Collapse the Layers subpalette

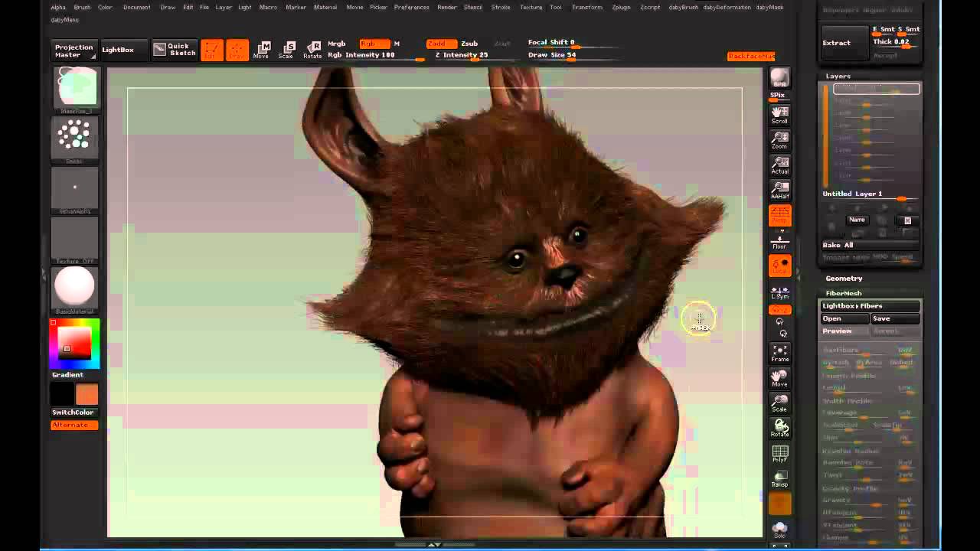pos(838,77)
